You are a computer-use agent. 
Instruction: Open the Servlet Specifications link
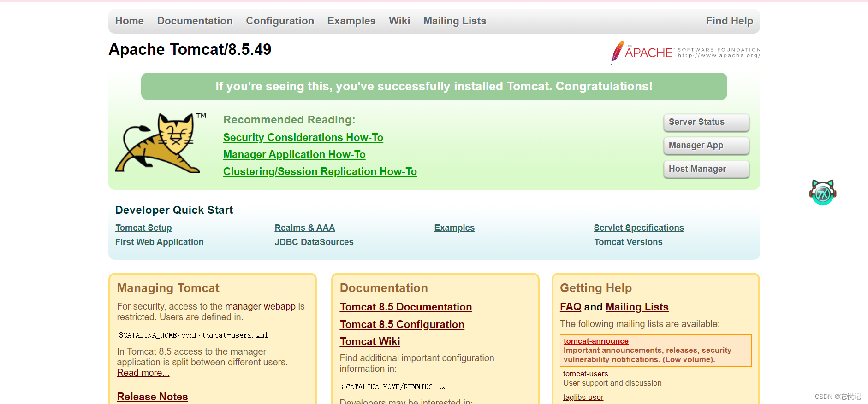[x=639, y=228]
